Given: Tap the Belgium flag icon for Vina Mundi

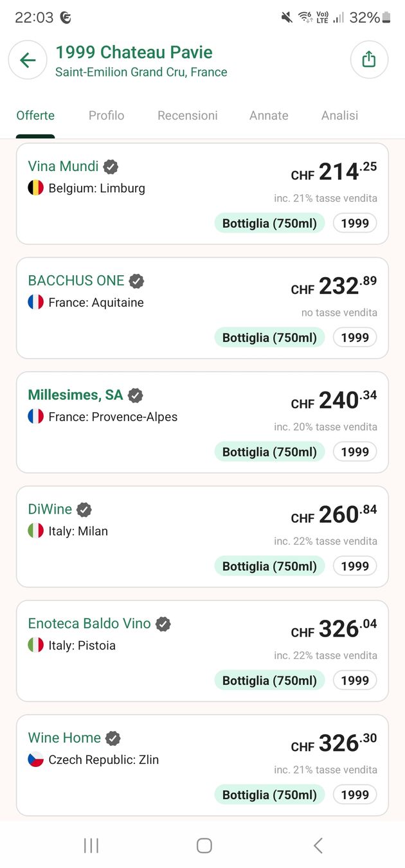Looking at the screenshot, I should tap(35, 188).
